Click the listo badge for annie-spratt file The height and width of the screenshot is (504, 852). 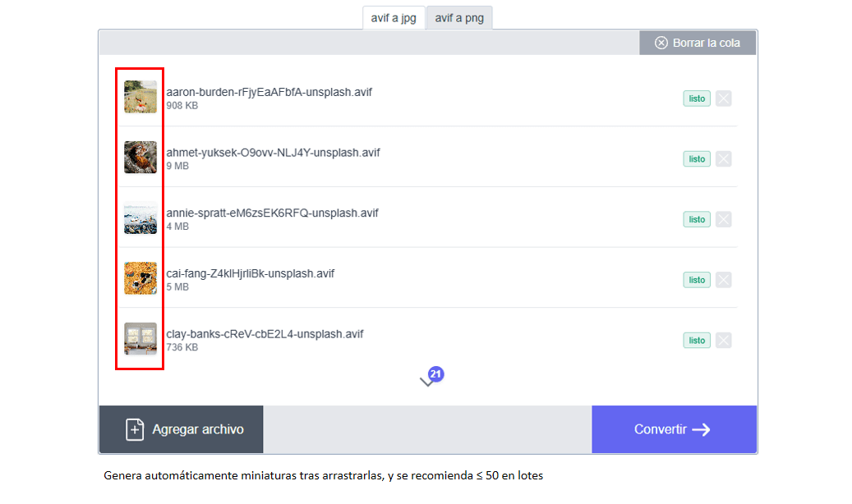click(x=696, y=219)
